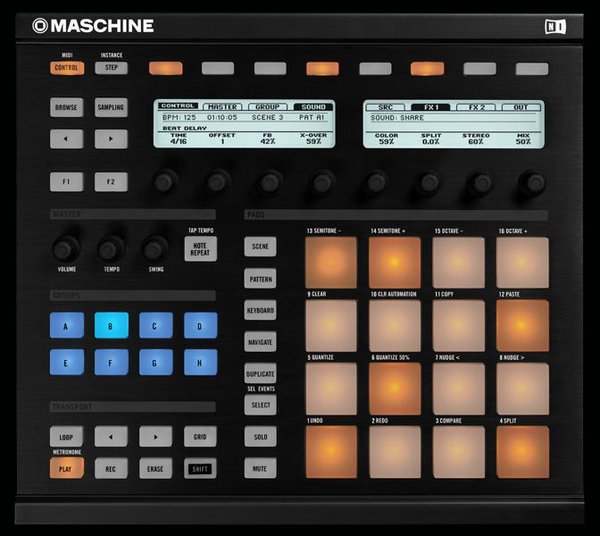This screenshot has width=600, height=536.
Task: Tap pad 6 QUANTIZE 50%
Action: 395,389
